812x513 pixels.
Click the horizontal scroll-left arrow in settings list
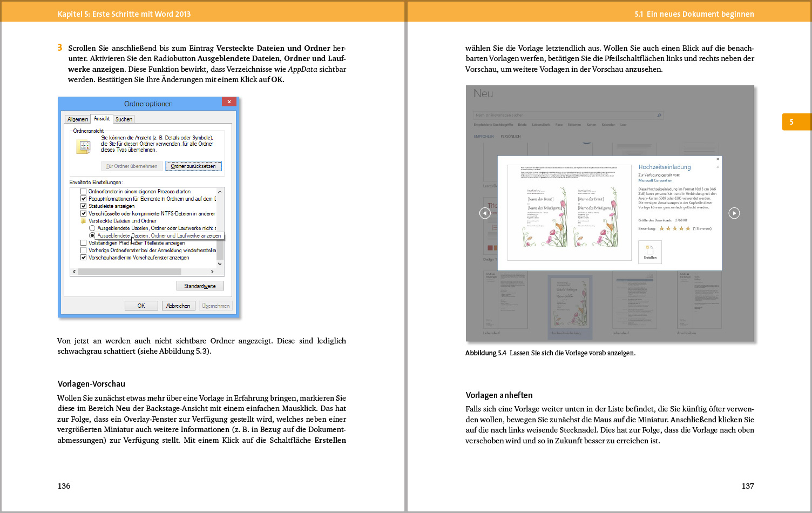click(x=75, y=272)
